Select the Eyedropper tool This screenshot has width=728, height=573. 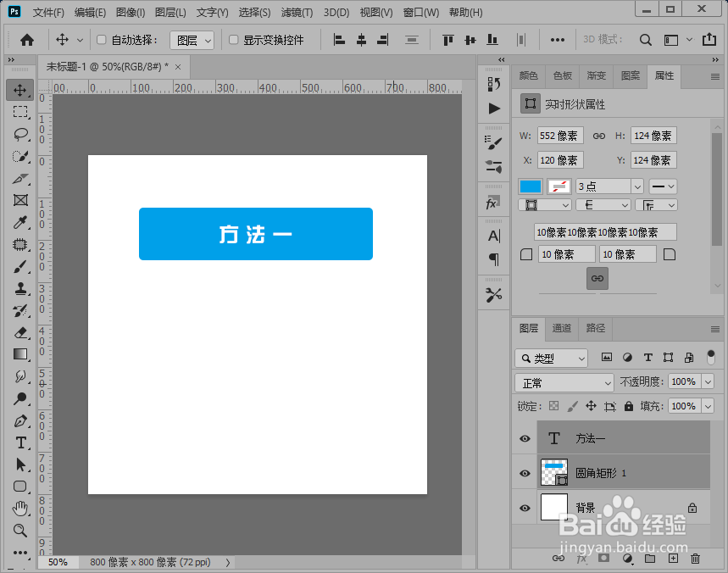point(19,222)
